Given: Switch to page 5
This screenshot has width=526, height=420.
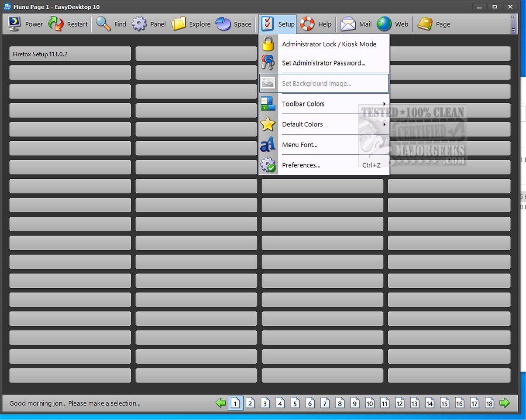Looking at the screenshot, I should click(295, 403).
